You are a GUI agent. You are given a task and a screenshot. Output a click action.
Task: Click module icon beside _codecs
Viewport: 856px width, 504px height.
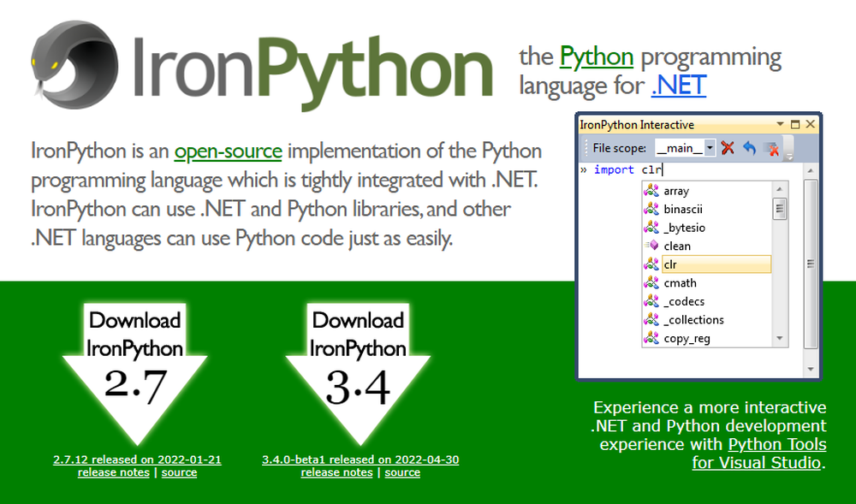click(651, 301)
